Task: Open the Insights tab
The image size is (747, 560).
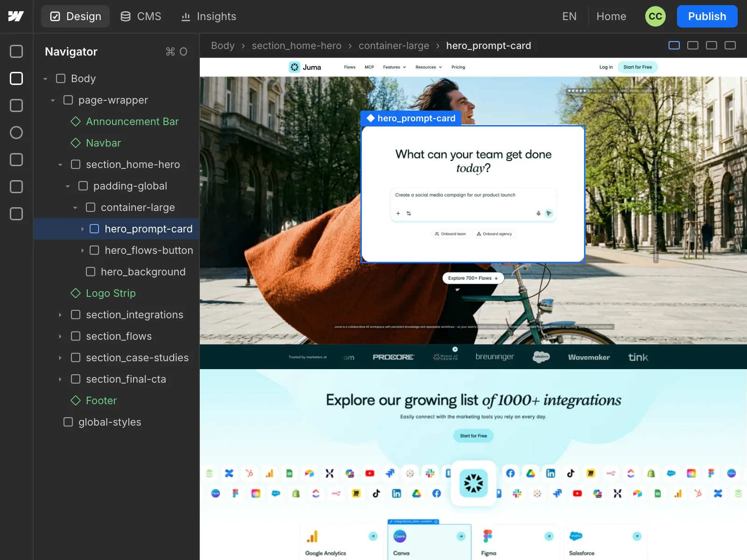Action: point(209,16)
